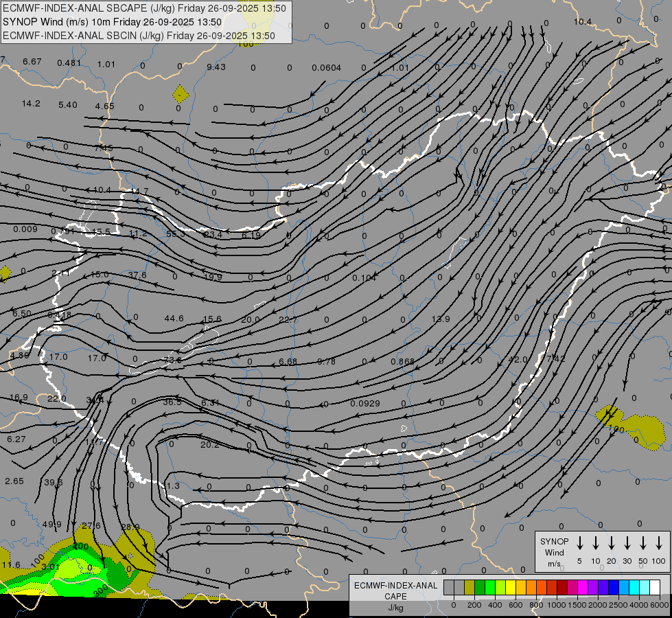Click the 10 m/s wind arrow in legend
672x618 pixels.
pos(596,543)
